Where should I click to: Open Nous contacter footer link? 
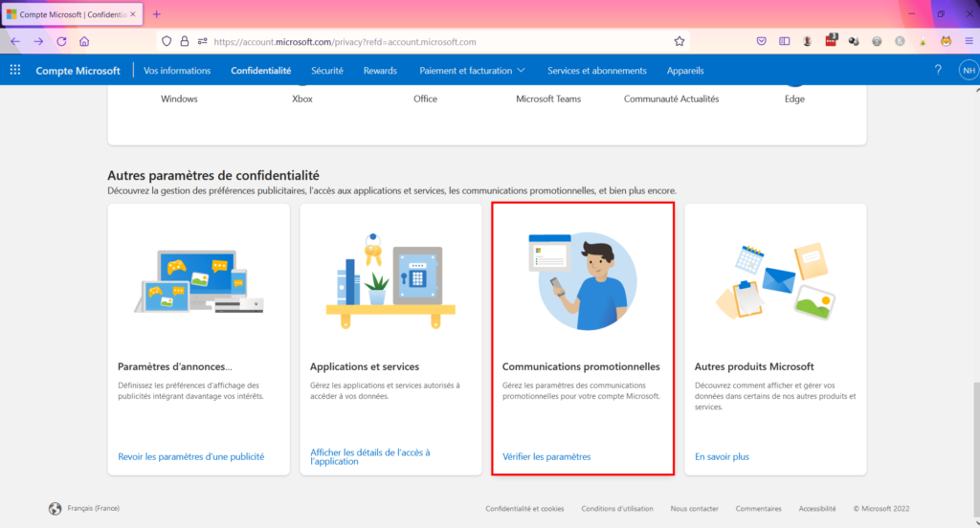click(694, 509)
